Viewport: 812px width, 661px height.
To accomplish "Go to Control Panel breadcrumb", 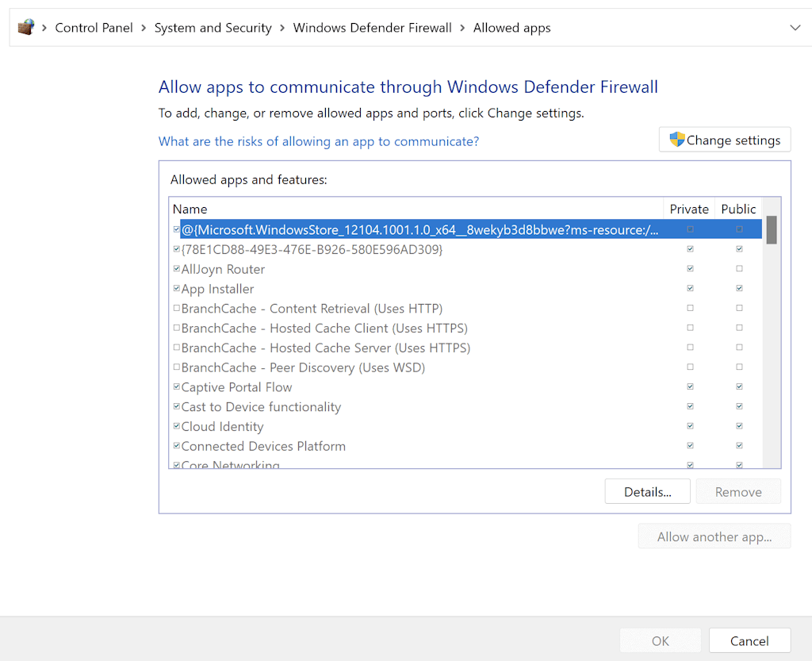I will click(94, 28).
